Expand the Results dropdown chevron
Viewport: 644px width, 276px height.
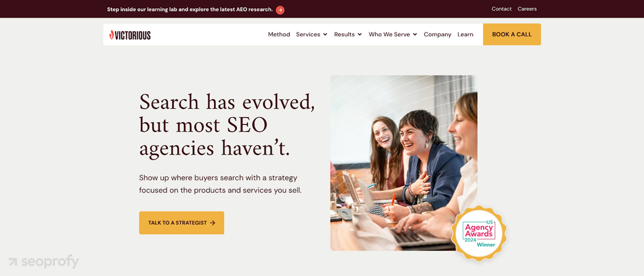pos(360,35)
